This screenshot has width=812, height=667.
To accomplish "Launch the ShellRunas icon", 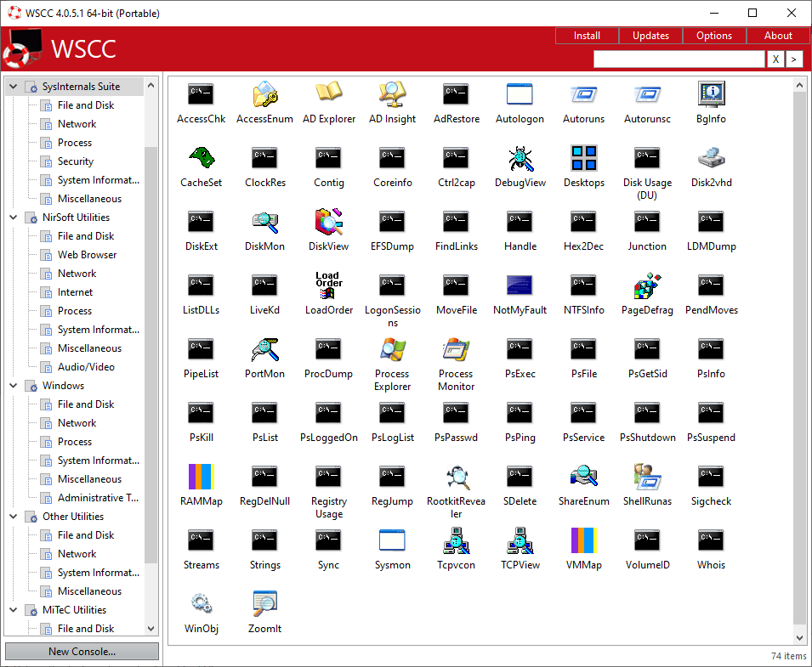I will 647,477.
